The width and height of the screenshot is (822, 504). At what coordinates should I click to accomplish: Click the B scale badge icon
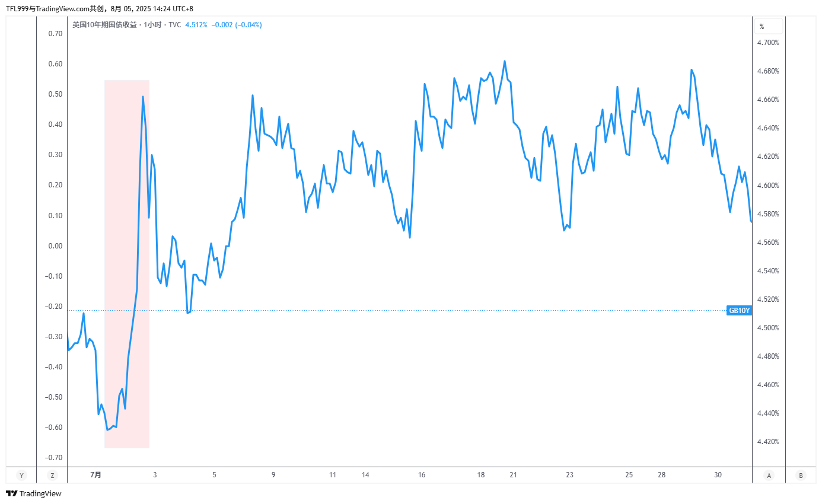(801, 475)
